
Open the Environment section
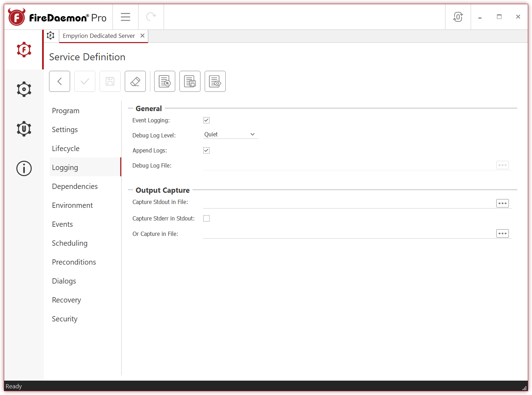tap(85, 205)
